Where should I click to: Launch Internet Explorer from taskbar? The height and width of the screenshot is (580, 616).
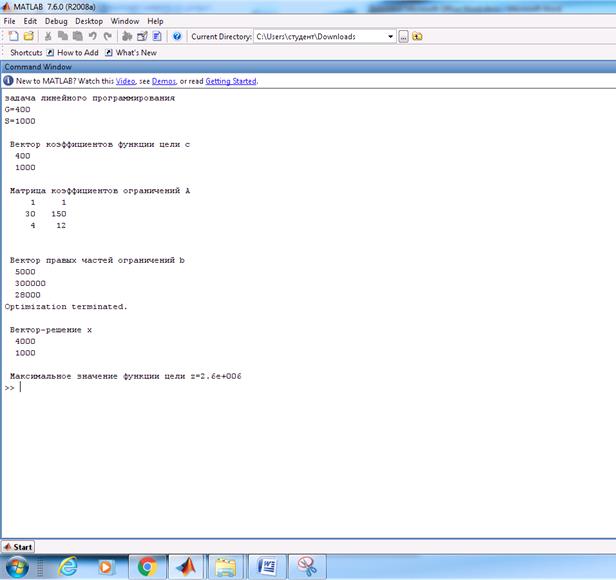coord(68,567)
